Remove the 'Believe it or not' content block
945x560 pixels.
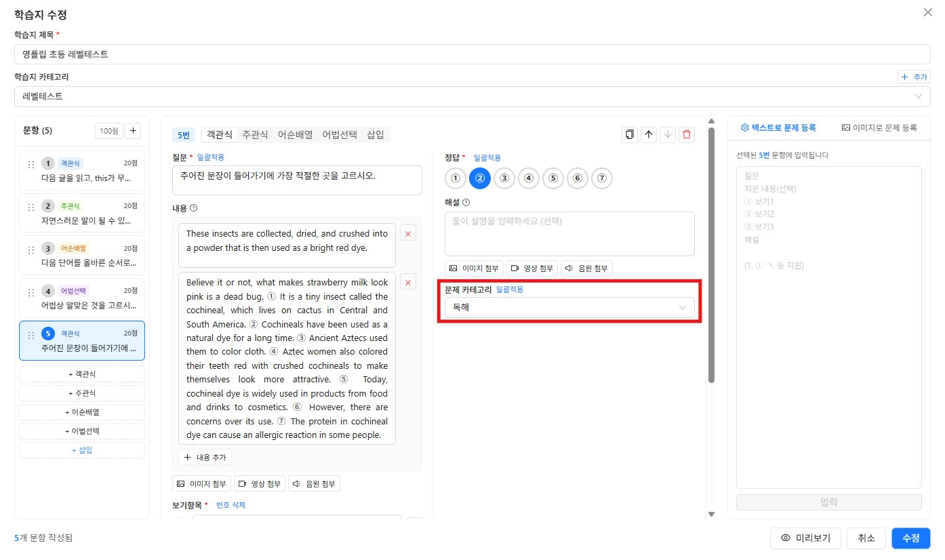408,281
